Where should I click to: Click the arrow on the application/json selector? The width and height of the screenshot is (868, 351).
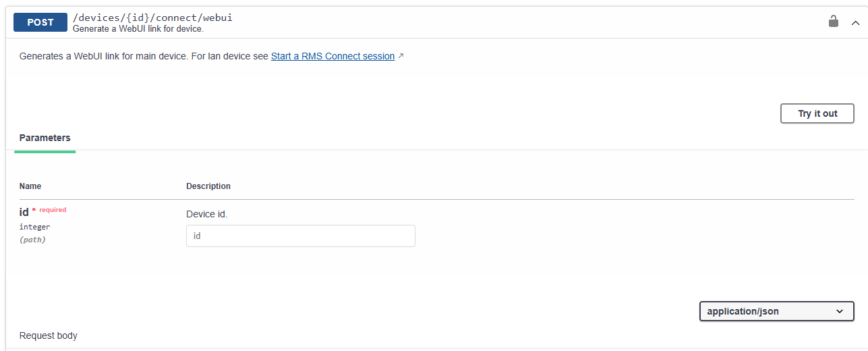(x=840, y=311)
